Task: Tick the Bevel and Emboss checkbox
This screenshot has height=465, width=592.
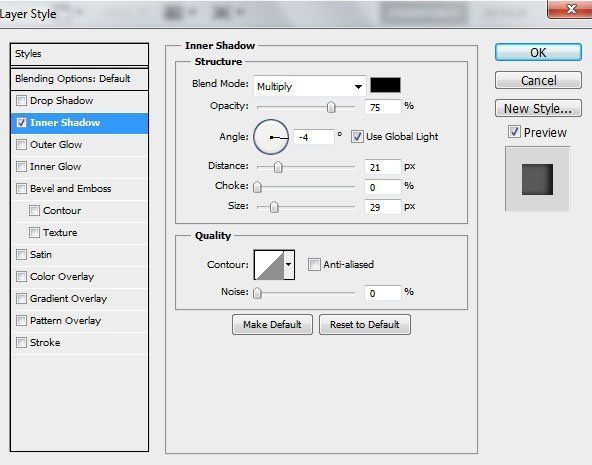Action: (22, 188)
